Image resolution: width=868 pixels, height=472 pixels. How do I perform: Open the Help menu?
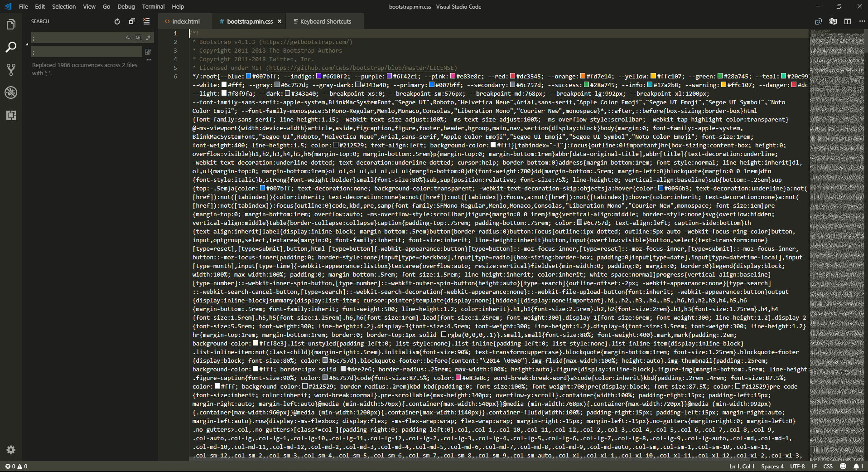[178, 6]
